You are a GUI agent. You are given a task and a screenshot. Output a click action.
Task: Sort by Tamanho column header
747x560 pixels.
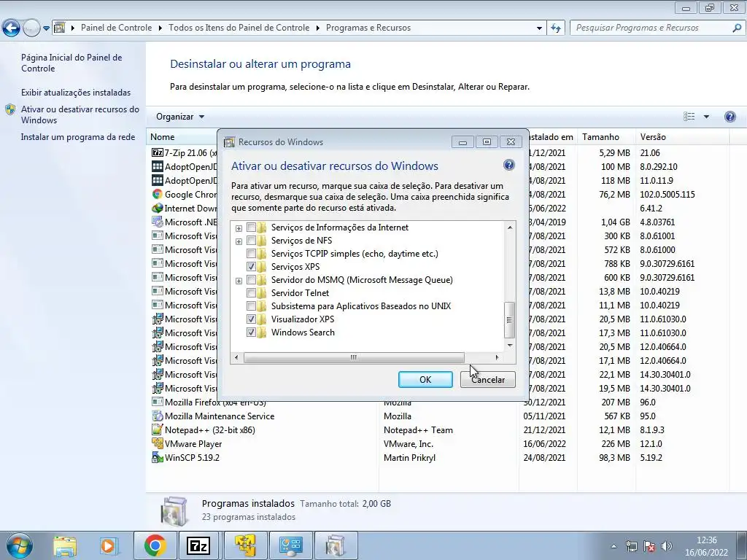pyautogui.click(x=606, y=137)
